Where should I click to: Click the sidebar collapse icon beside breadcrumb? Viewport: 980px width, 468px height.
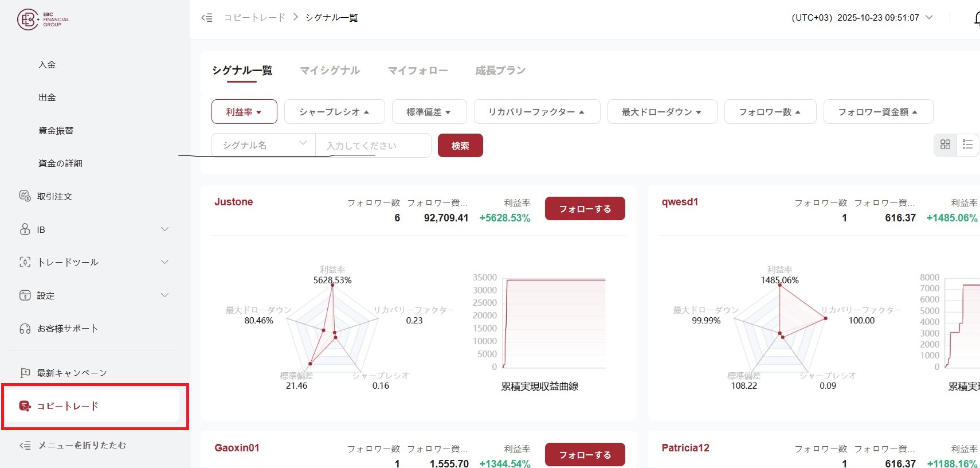tap(207, 18)
